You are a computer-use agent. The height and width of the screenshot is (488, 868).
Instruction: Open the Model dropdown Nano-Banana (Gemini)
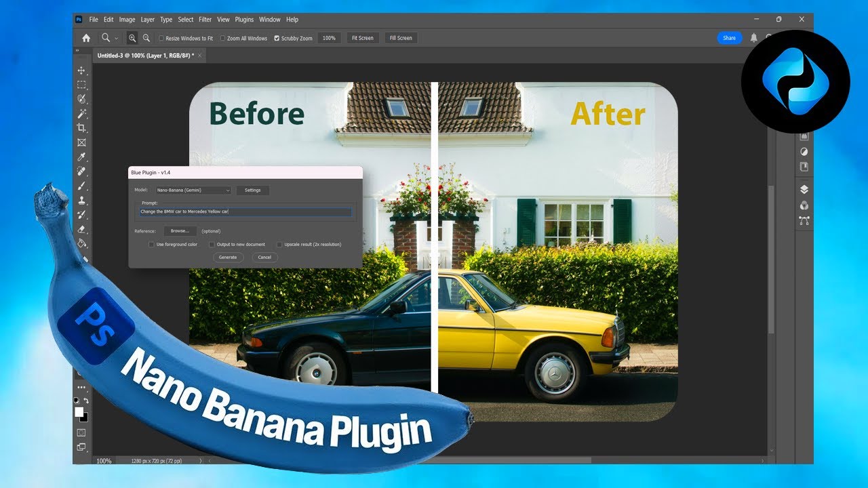193,190
